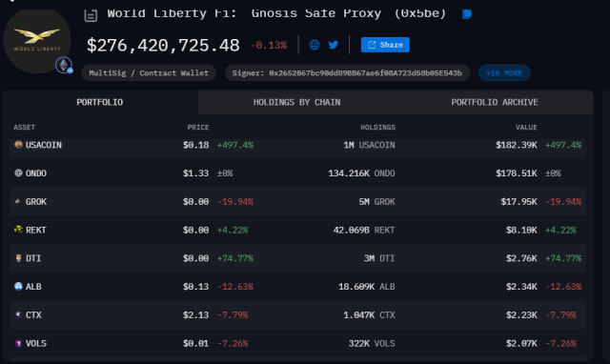Click the 1.047K CTX holdings
The image size is (610, 364).
(x=369, y=315)
